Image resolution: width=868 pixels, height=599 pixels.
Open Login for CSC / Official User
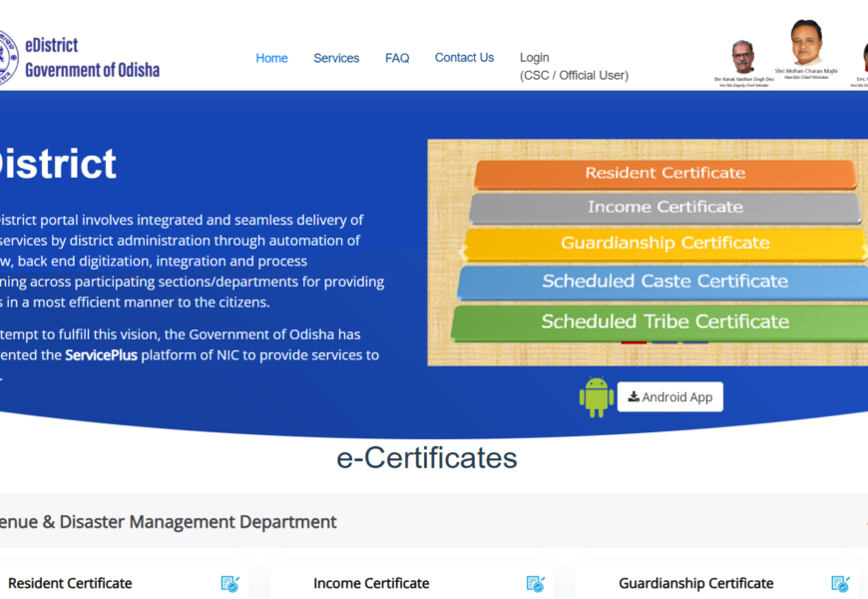coord(574,66)
